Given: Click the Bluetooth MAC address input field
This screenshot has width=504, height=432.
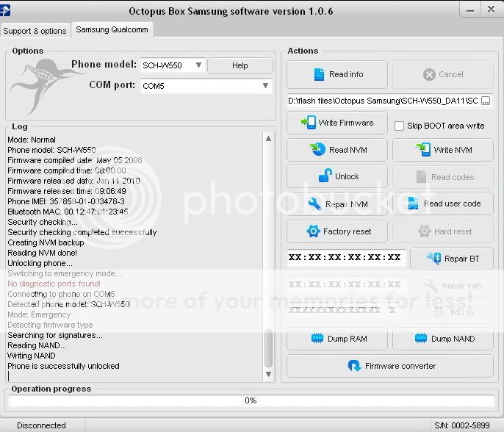Looking at the screenshot, I should (x=345, y=258).
